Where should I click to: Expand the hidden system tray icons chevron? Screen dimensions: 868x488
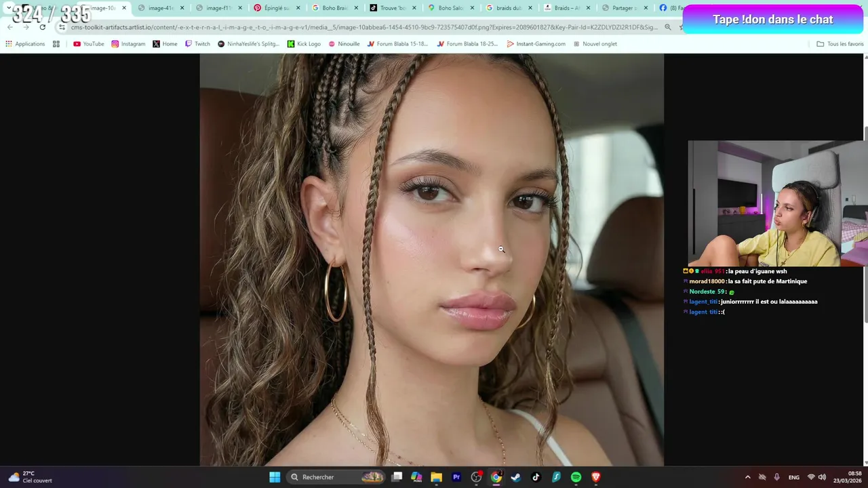tap(747, 477)
